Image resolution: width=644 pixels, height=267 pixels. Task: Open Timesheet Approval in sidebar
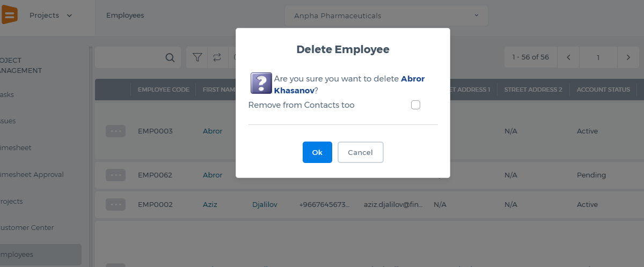tap(32, 175)
